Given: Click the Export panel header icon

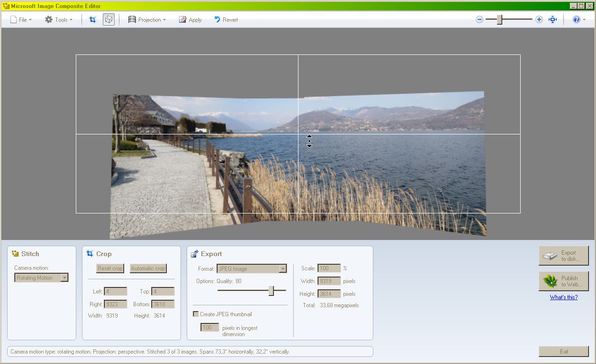Looking at the screenshot, I should coord(195,254).
